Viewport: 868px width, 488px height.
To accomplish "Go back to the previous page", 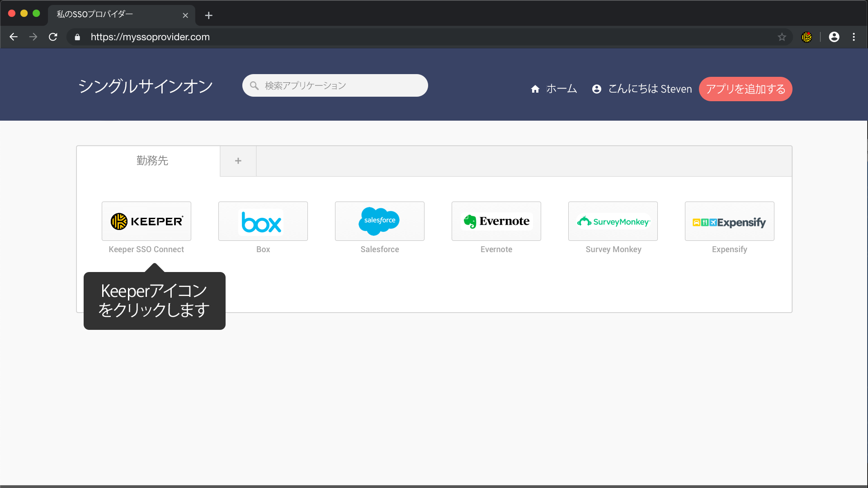I will (x=14, y=37).
